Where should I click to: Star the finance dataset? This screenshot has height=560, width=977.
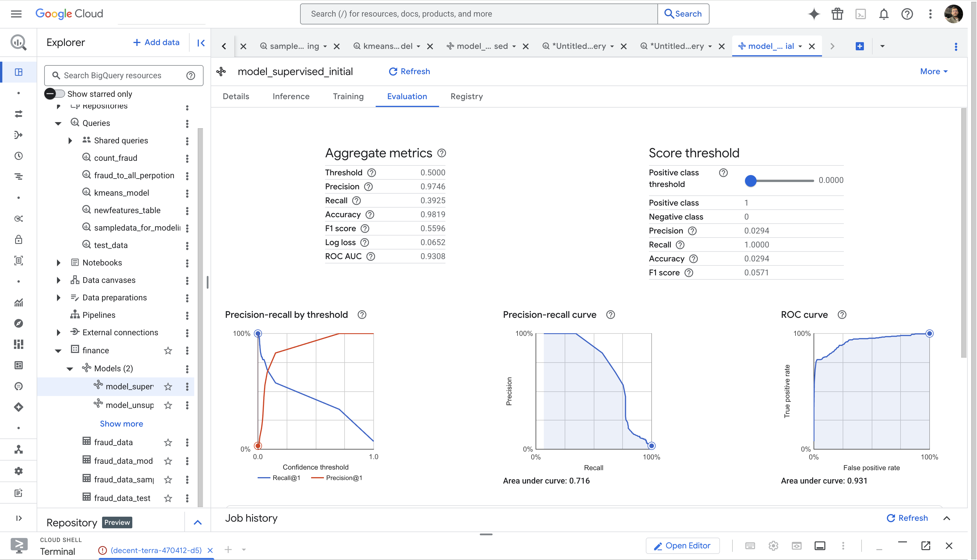168,351
